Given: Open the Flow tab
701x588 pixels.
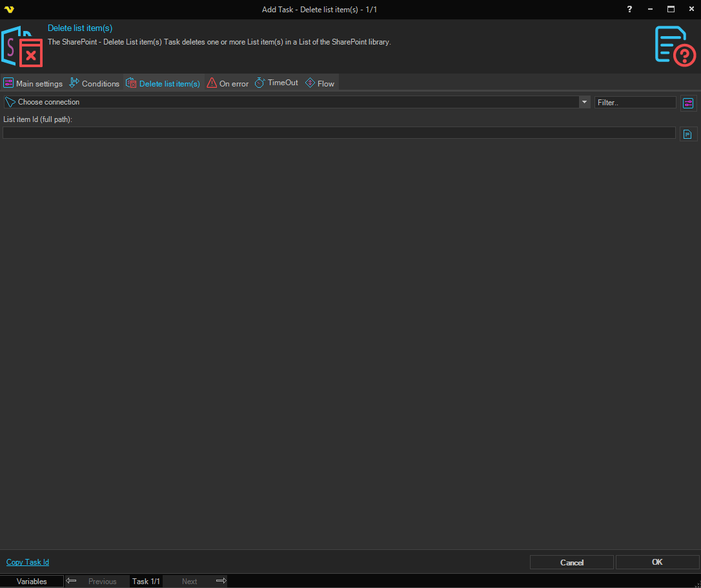Looking at the screenshot, I should [320, 83].
